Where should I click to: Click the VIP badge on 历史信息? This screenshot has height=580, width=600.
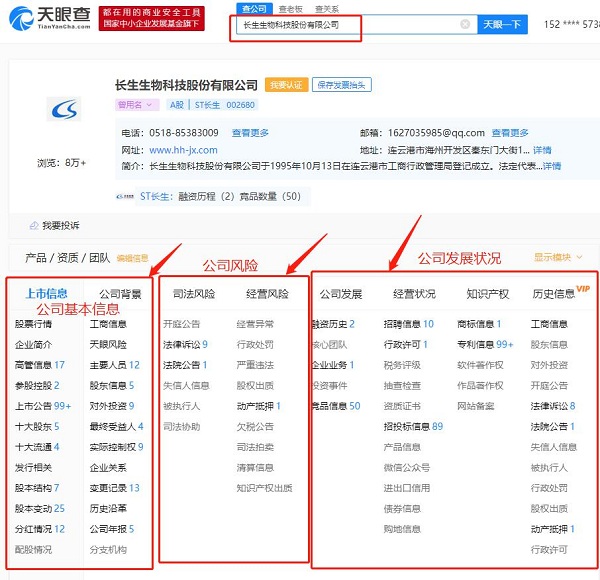click(583, 289)
